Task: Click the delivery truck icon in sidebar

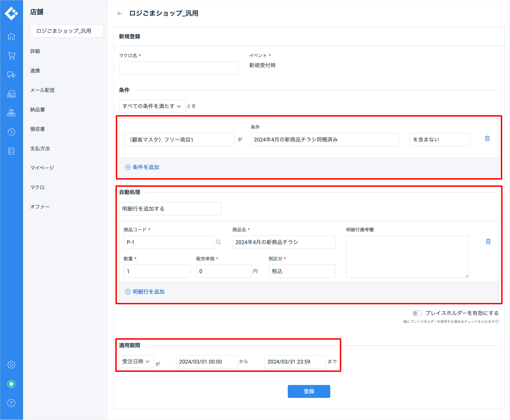Action: (x=11, y=75)
